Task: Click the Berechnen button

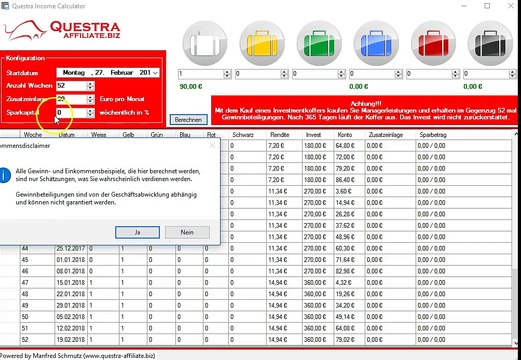Action: [188, 120]
